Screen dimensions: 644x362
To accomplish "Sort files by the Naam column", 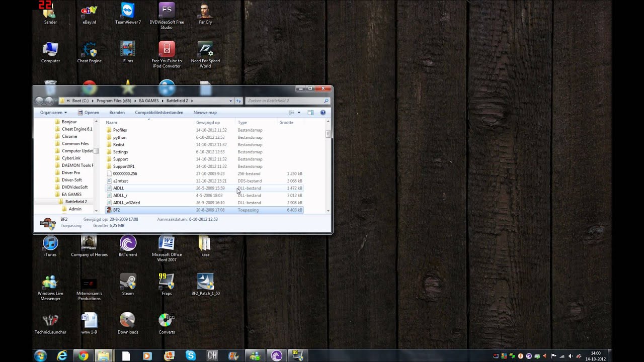I will 149,122.
